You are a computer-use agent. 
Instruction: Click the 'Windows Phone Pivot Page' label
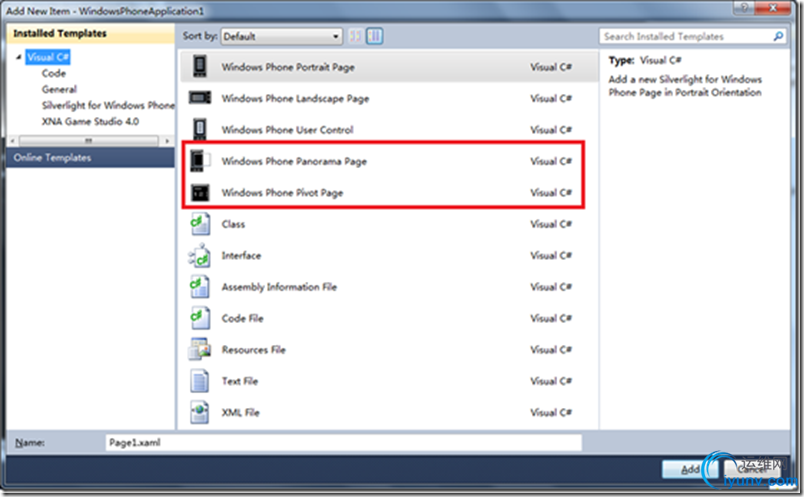click(282, 193)
